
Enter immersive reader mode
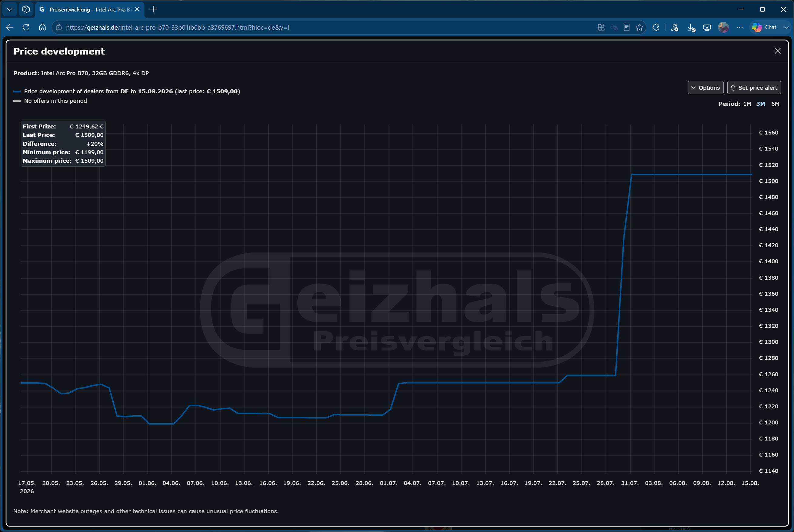click(627, 28)
